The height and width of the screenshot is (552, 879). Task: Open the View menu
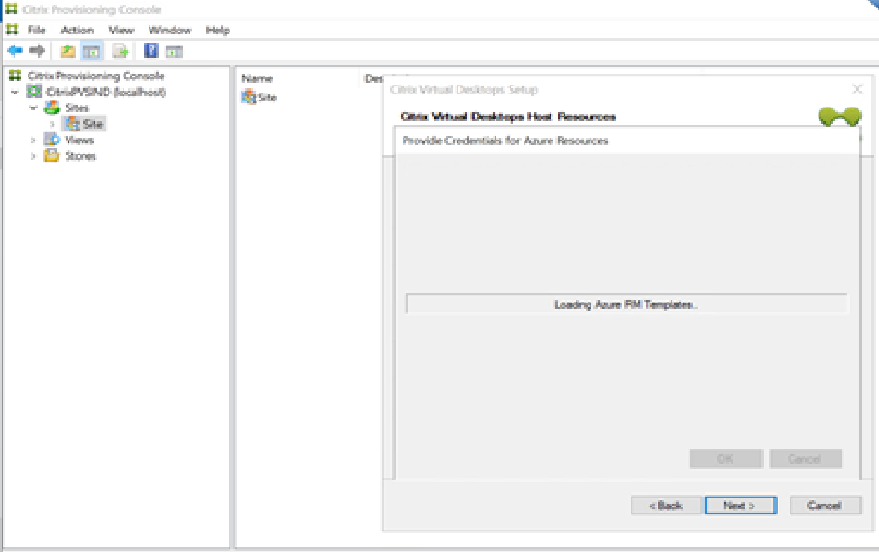pos(121,30)
